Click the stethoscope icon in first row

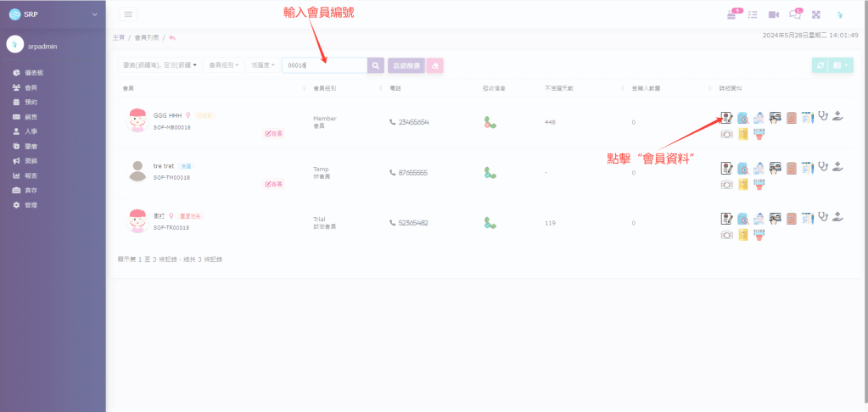[823, 118]
